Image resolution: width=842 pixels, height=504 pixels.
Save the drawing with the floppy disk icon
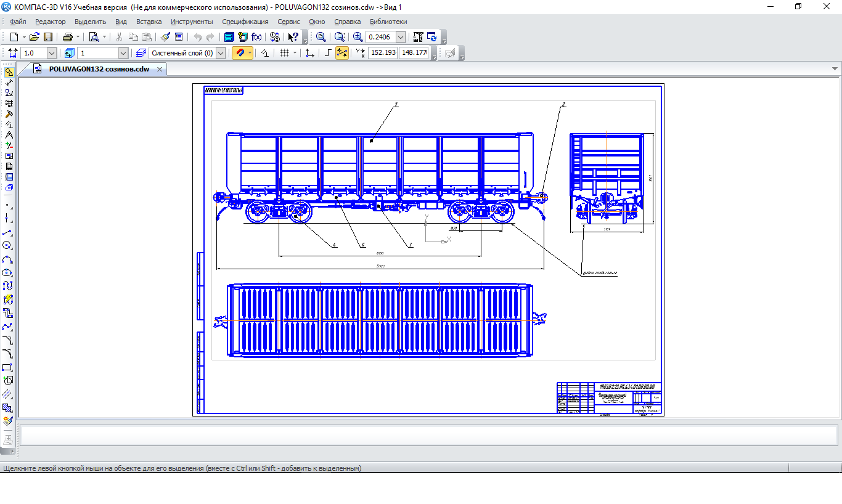coord(48,37)
